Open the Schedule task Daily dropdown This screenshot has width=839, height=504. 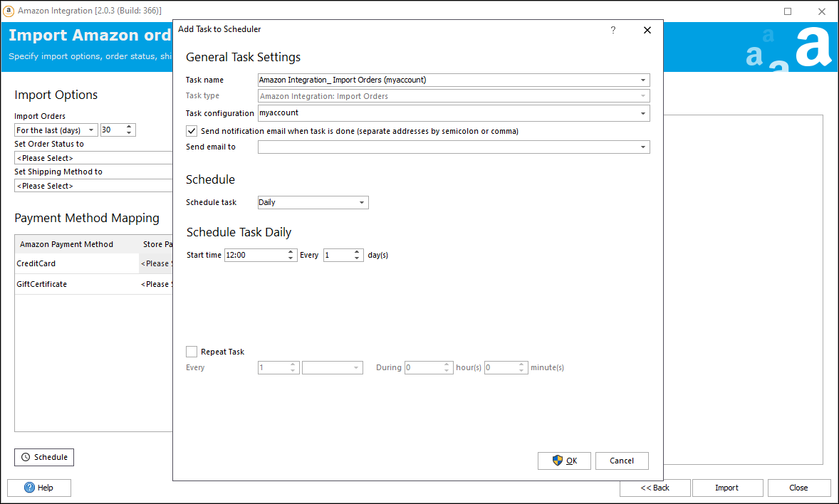click(362, 202)
